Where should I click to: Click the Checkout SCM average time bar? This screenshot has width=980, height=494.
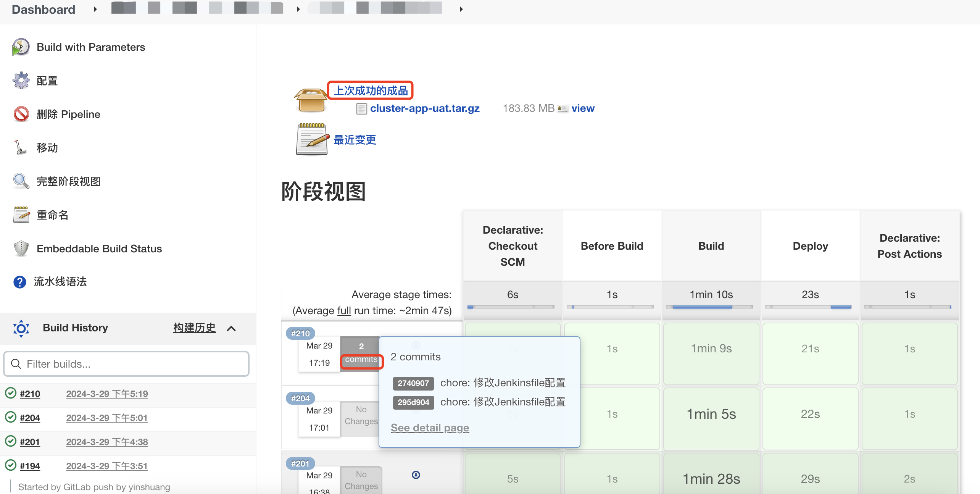511,307
